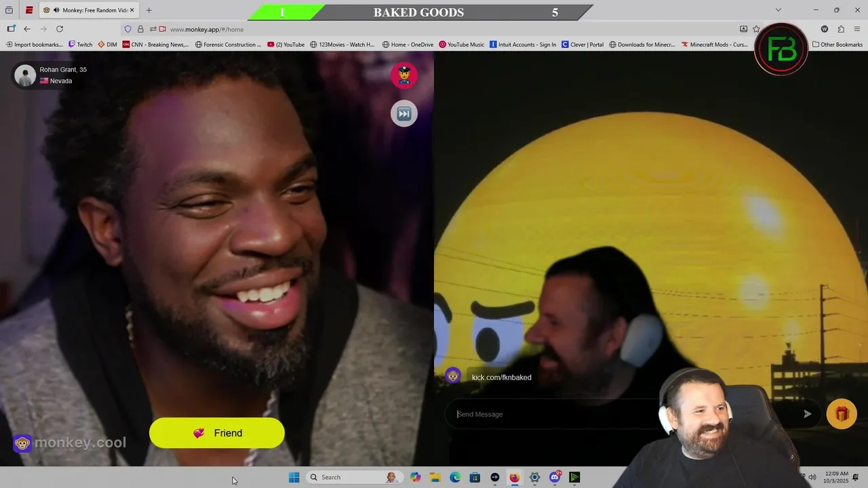Image resolution: width=868 pixels, height=488 pixels.
Task: Open the Home - OneDrive bookmark
Action: 408,45
